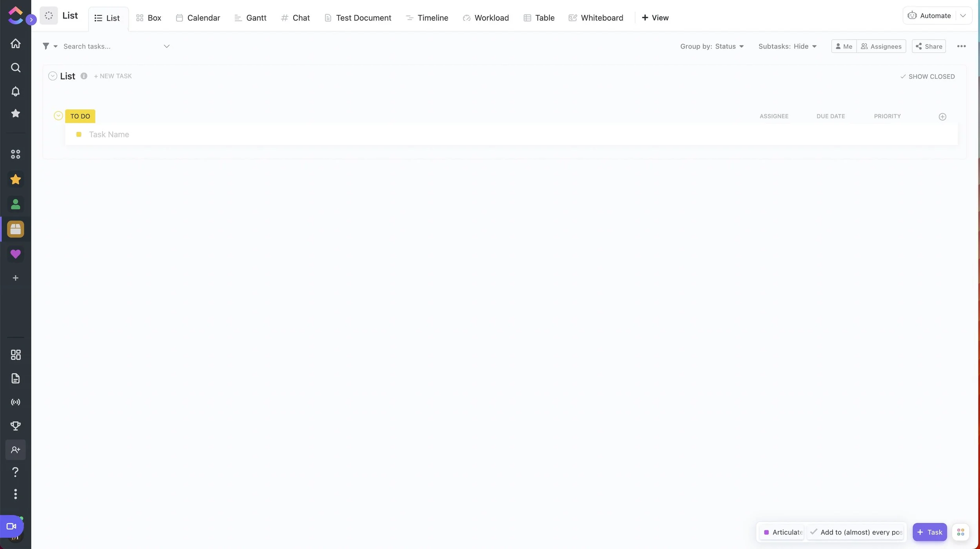
Task: Open Pulse broadcast icon in sidebar
Action: (15, 402)
